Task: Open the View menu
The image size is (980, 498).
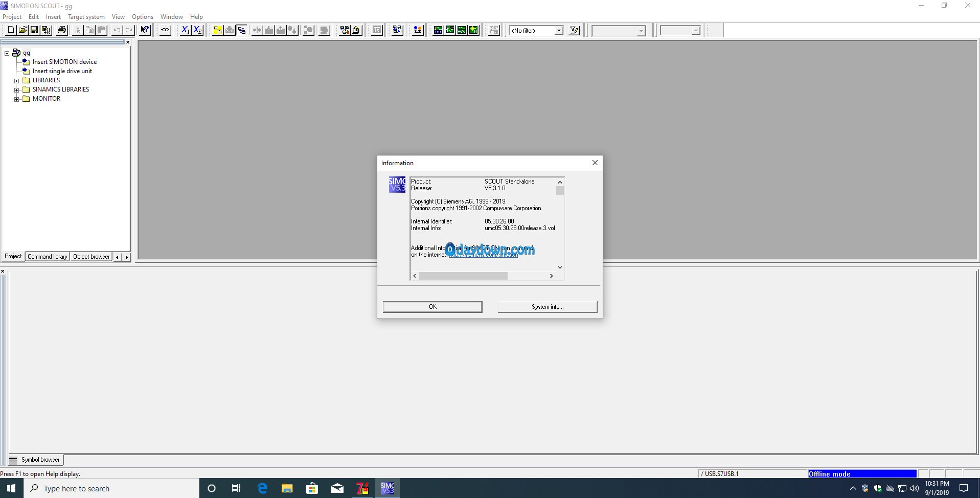Action: (x=118, y=17)
